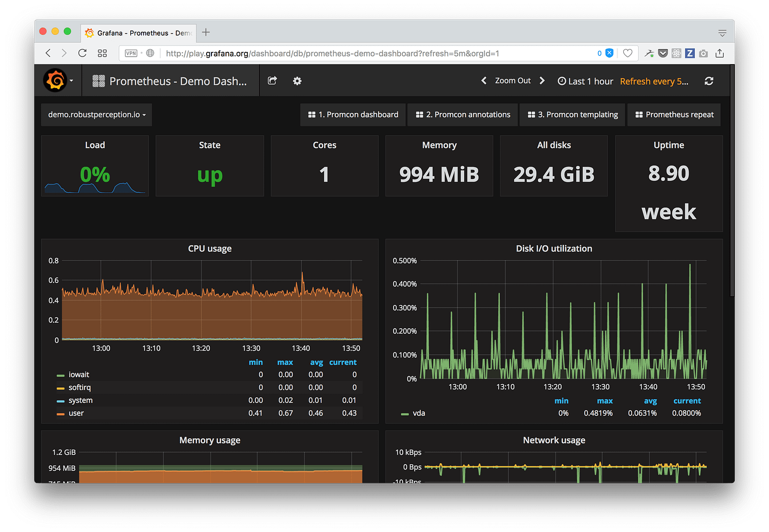Bookmark page with the heart icon
Viewport: 769px width, 532px height.
pyautogui.click(x=628, y=53)
